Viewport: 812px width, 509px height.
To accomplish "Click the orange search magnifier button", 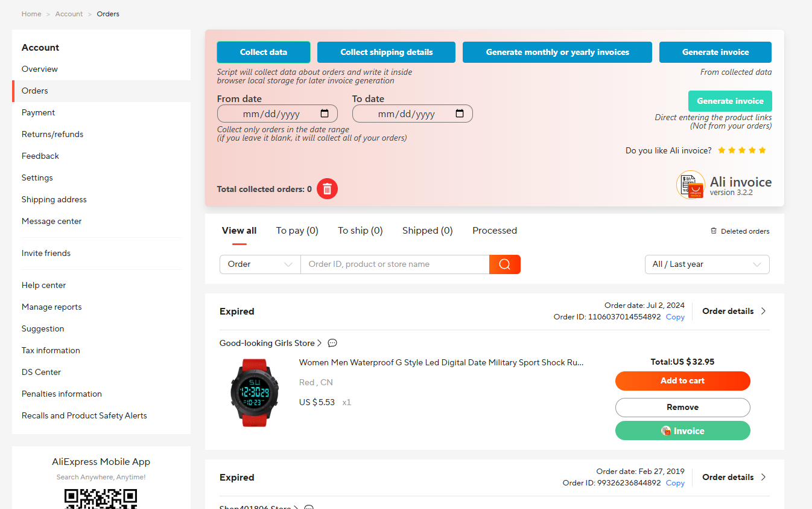I will click(x=505, y=264).
